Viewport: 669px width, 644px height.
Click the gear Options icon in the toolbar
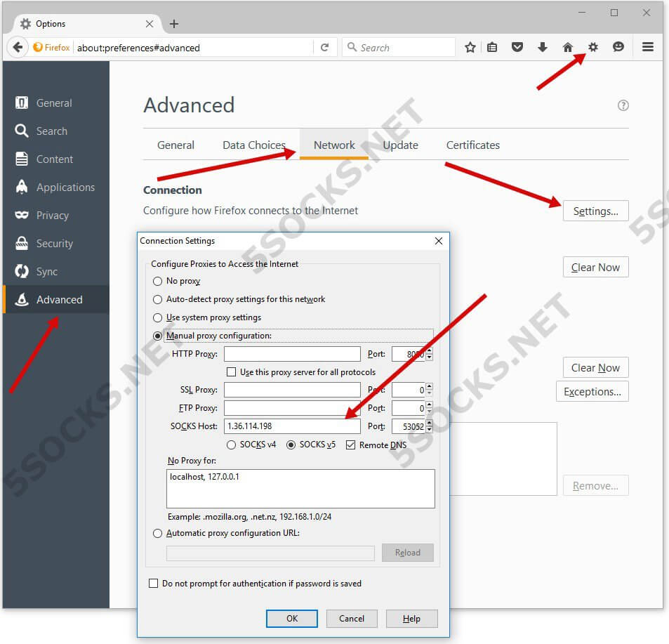pos(593,47)
